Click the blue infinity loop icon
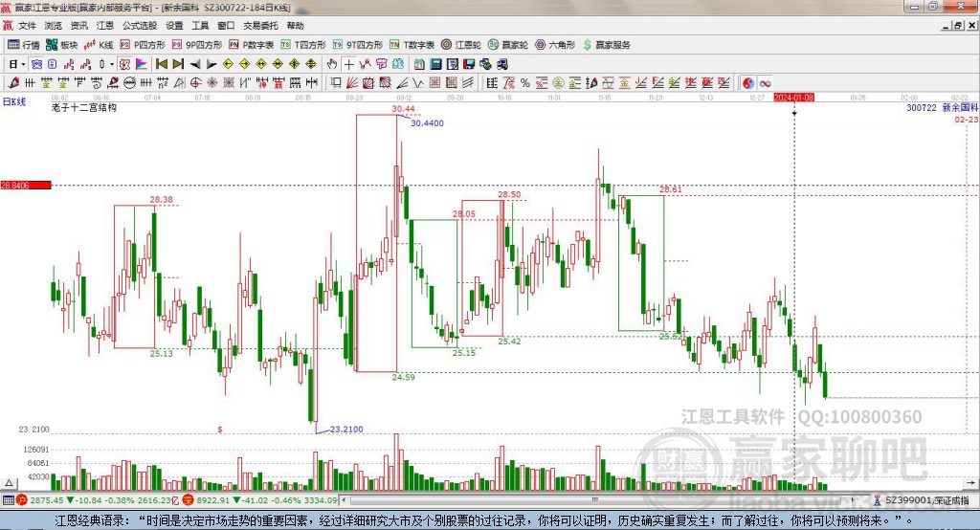The width and height of the screenshot is (980, 530). [765, 82]
